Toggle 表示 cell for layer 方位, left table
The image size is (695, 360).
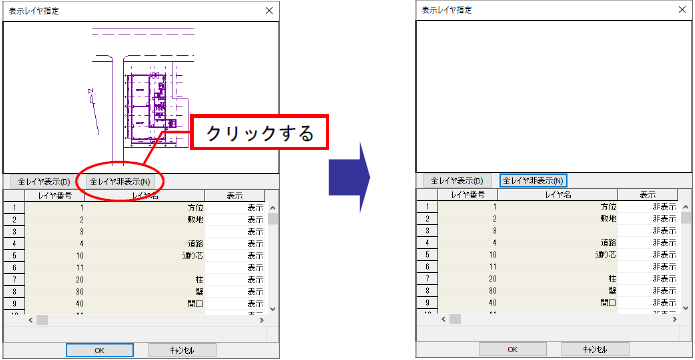point(235,207)
